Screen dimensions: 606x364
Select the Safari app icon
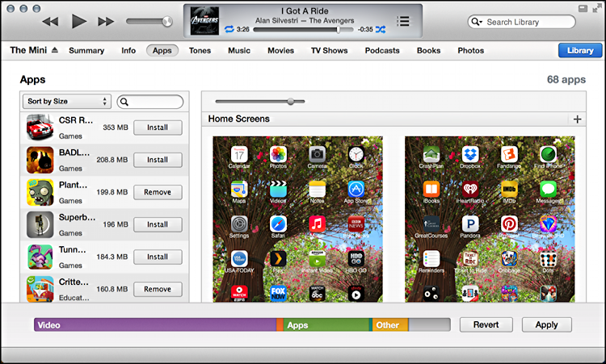[x=278, y=224]
